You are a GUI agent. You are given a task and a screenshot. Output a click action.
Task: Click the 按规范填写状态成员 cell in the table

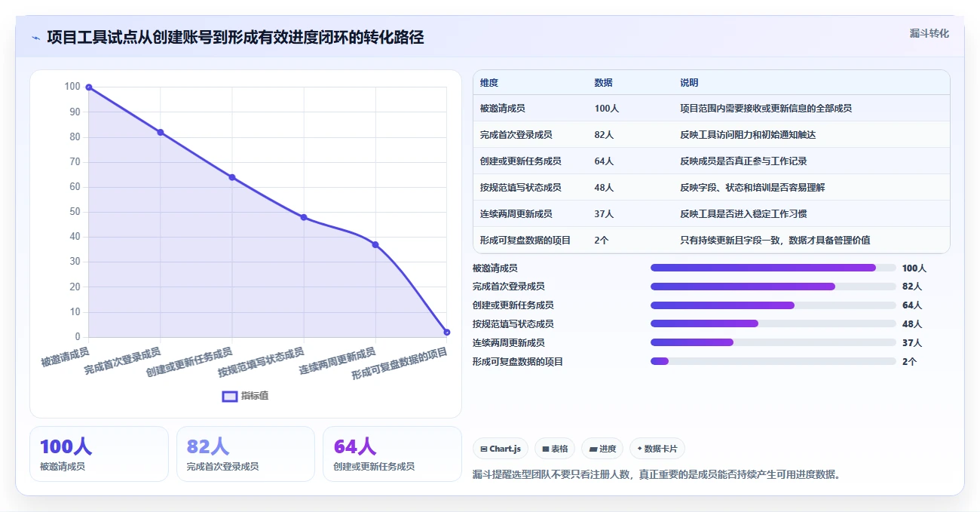click(520, 188)
